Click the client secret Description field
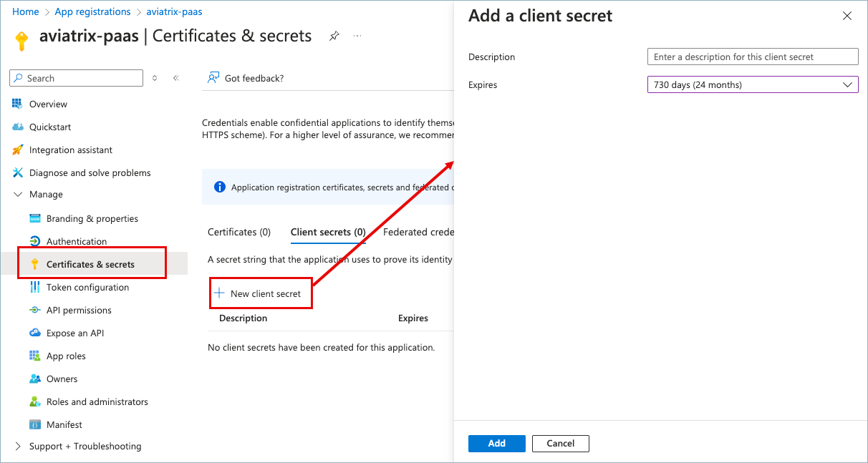 click(752, 57)
